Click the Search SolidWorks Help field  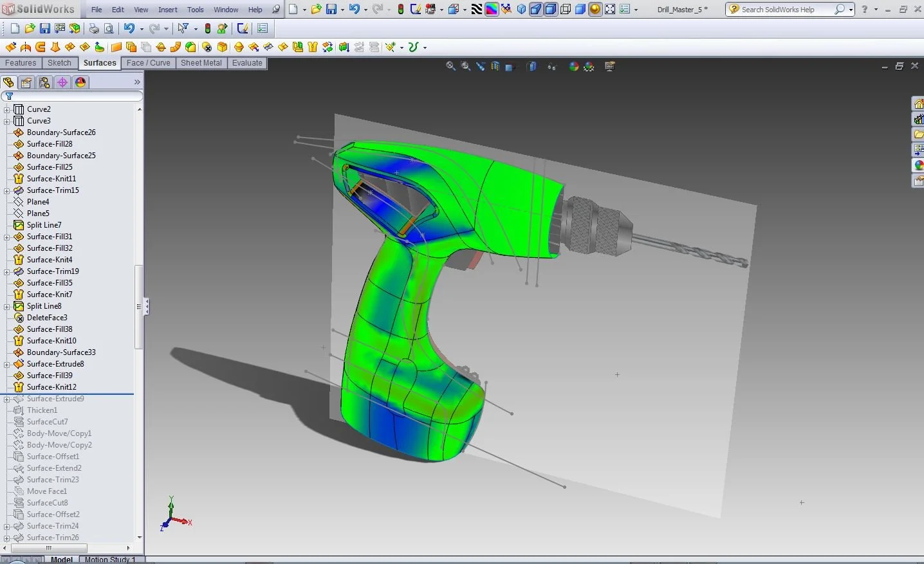click(x=786, y=10)
